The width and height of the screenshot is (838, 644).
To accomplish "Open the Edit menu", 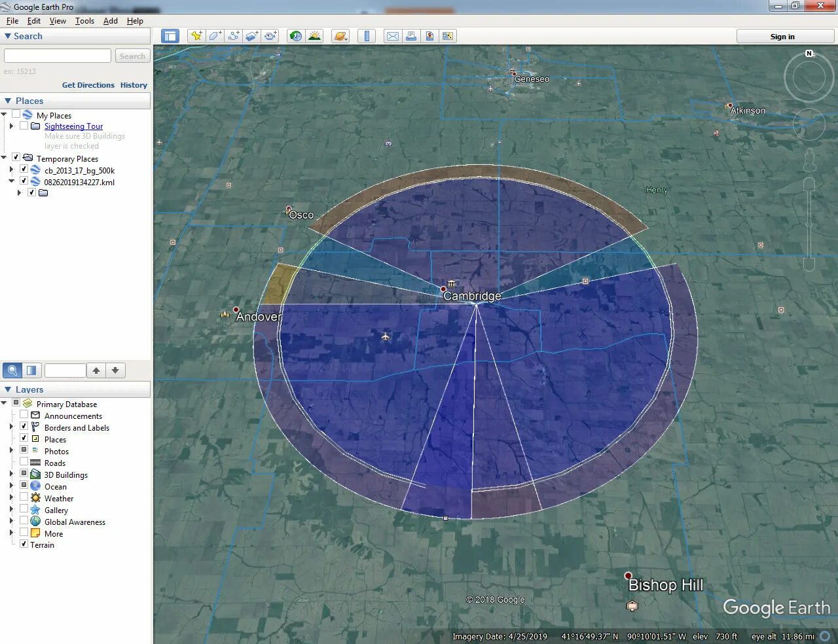I will click(34, 21).
